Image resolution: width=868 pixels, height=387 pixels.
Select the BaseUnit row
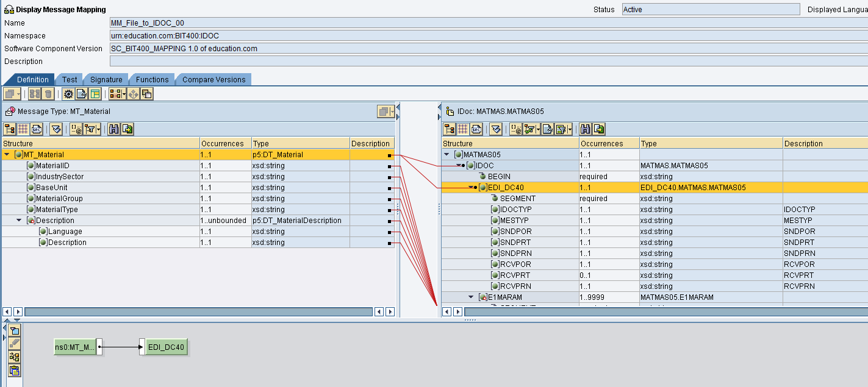click(198, 188)
